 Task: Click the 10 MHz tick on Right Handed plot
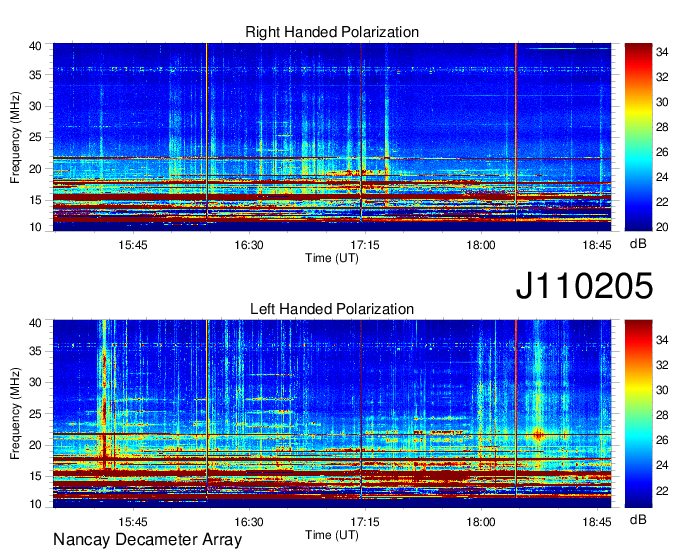tap(36, 227)
